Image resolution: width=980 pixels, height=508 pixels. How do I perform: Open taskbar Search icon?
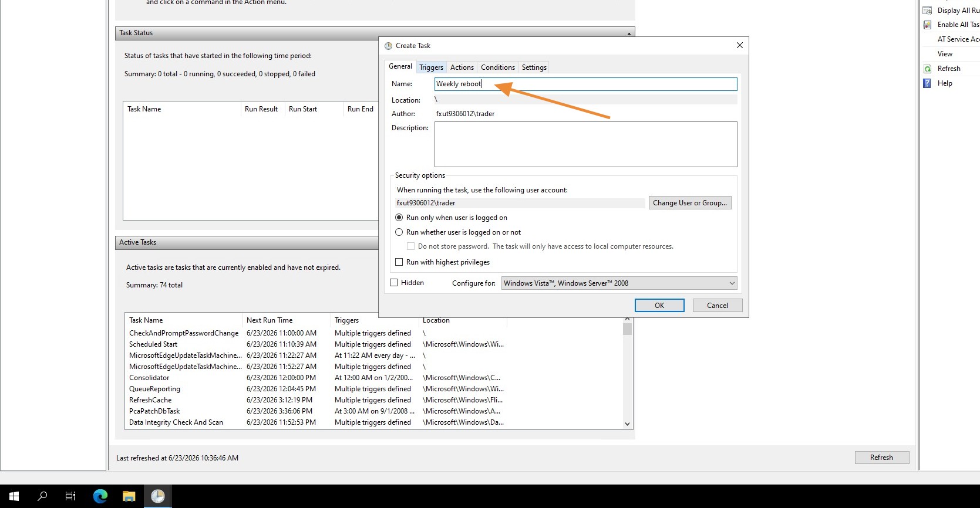pos(42,496)
